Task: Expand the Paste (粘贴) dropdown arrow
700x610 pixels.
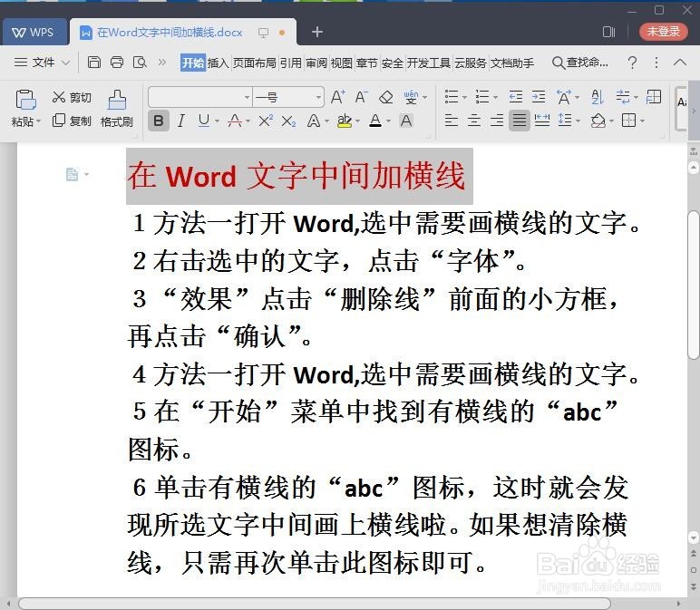Action: (x=39, y=121)
